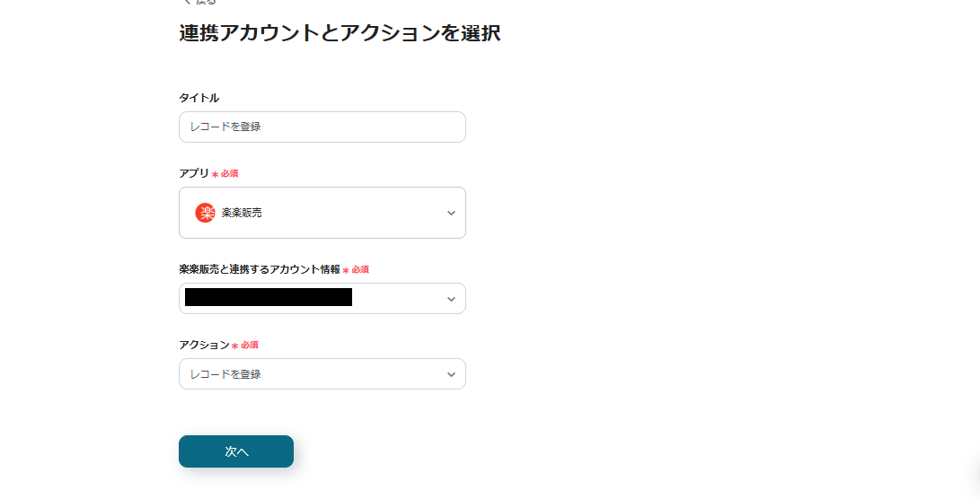Screen dimensions: 980x499
Task: Focus the タイトル text input field
Action: coord(322,127)
